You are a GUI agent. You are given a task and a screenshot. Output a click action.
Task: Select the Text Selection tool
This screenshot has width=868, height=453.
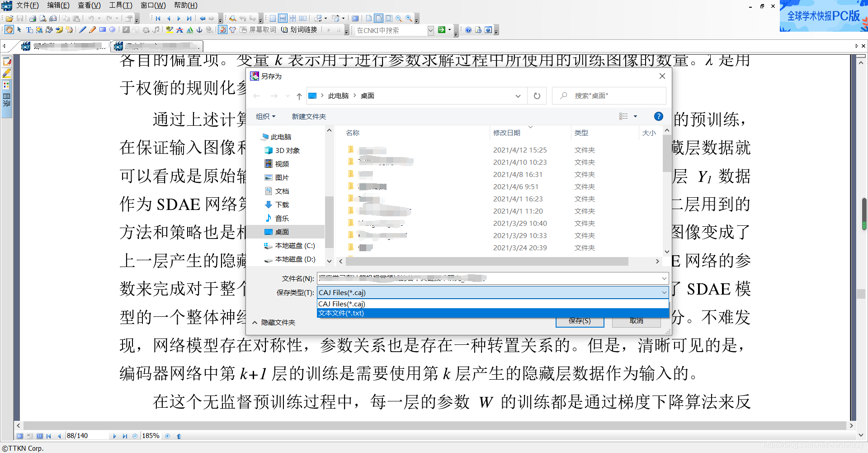click(29, 30)
